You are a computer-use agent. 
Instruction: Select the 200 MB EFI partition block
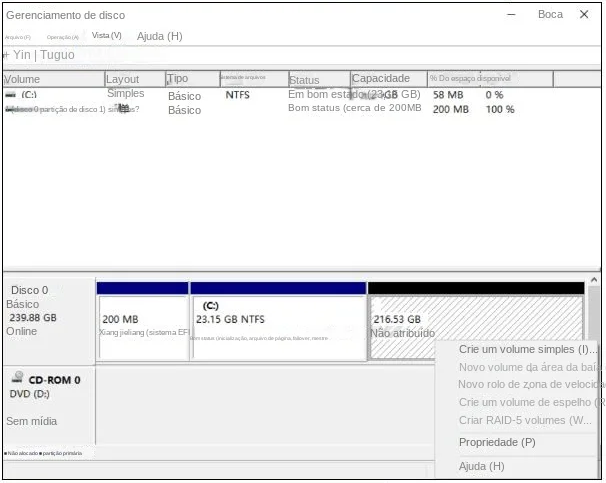click(x=143, y=328)
